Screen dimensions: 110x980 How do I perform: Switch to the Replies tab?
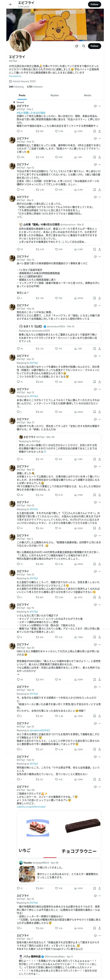pyautogui.click(x=55, y=96)
